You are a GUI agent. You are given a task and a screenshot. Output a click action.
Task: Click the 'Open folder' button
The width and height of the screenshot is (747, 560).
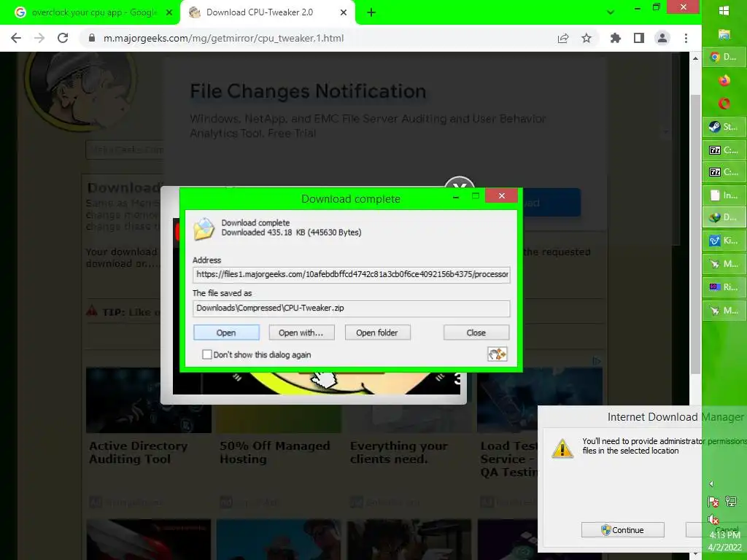pos(377,332)
